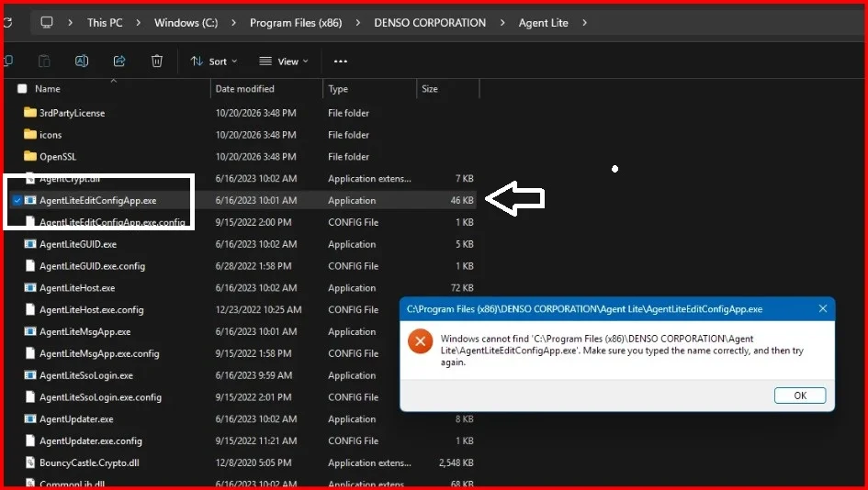Select the BouncyCastle.Crypto.dll file name

tap(89, 462)
